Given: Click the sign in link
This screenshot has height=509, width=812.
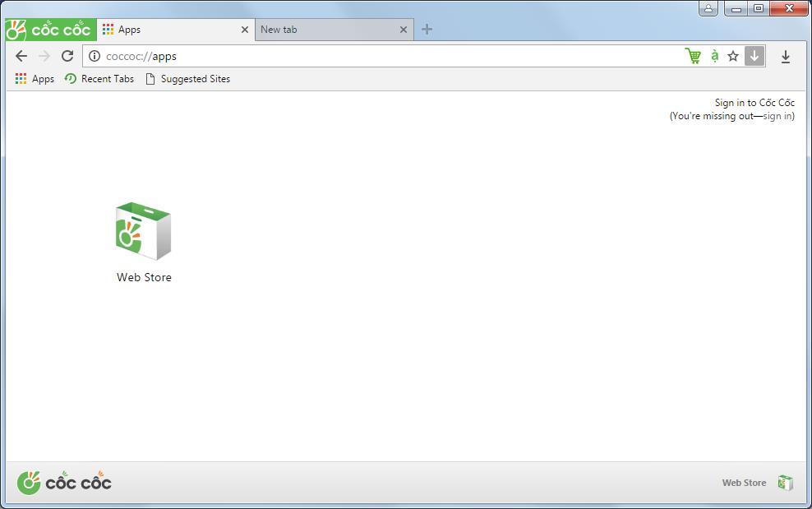Looking at the screenshot, I should coord(776,116).
